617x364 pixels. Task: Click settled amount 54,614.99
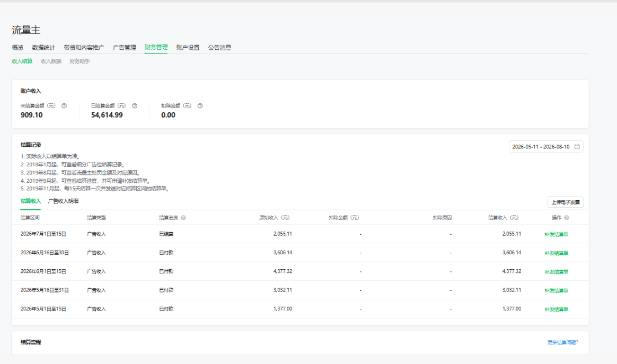pos(107,115)
